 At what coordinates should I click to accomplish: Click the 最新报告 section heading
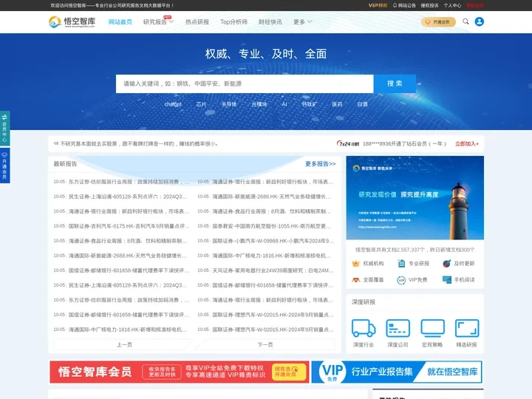click(x=65, y=164)
